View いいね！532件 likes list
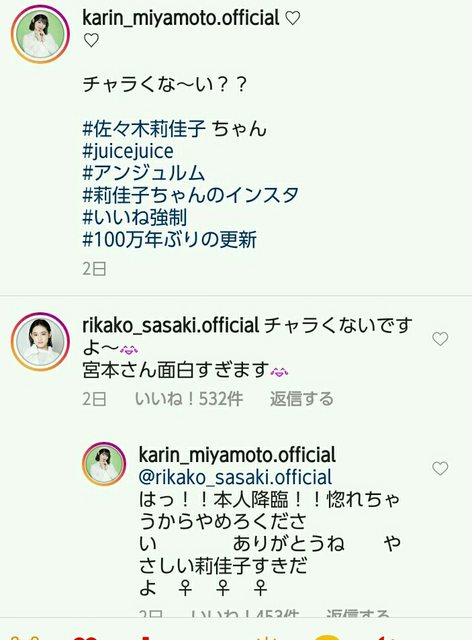 (189, 399)
